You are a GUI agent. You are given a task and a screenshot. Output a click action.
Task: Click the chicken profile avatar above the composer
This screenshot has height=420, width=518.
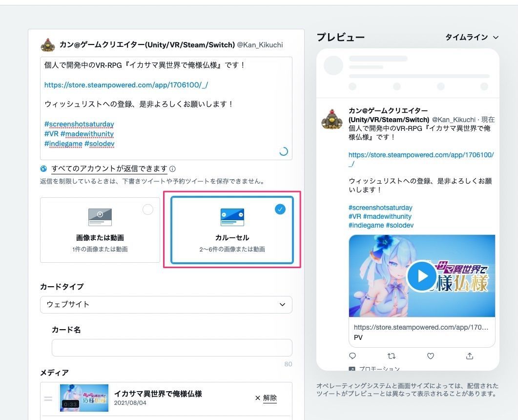pos(47,44)
